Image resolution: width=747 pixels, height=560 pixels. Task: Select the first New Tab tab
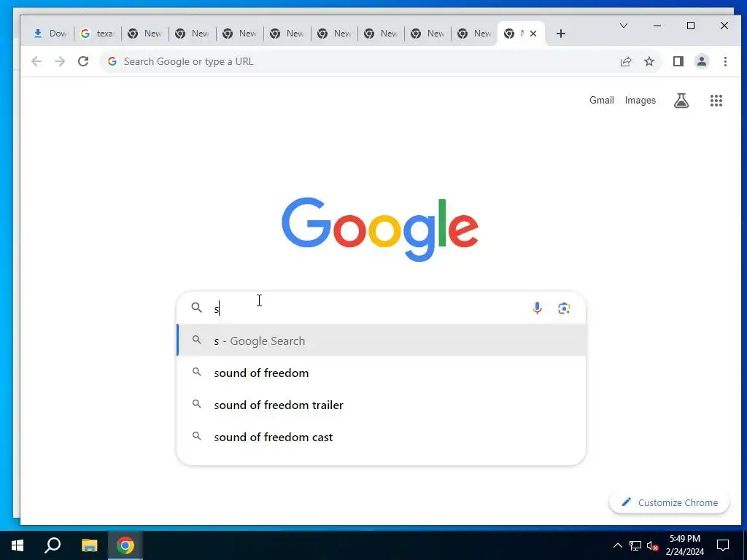pos(145,34)
